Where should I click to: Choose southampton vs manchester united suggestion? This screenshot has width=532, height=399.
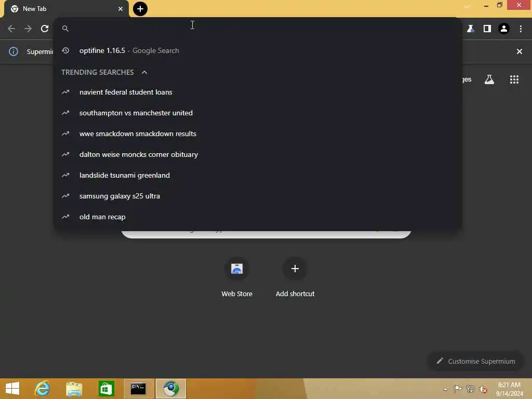258,113
